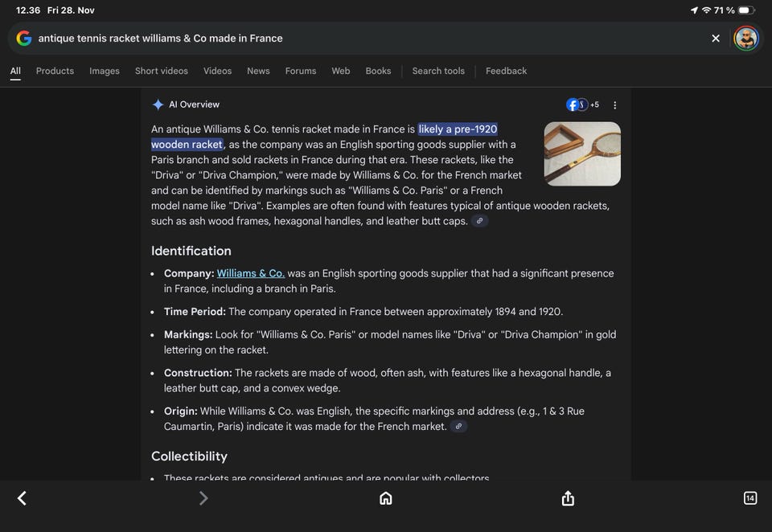Tap the 'AI Overview' label text
The image size is (772, 532).
click(194, 104)
